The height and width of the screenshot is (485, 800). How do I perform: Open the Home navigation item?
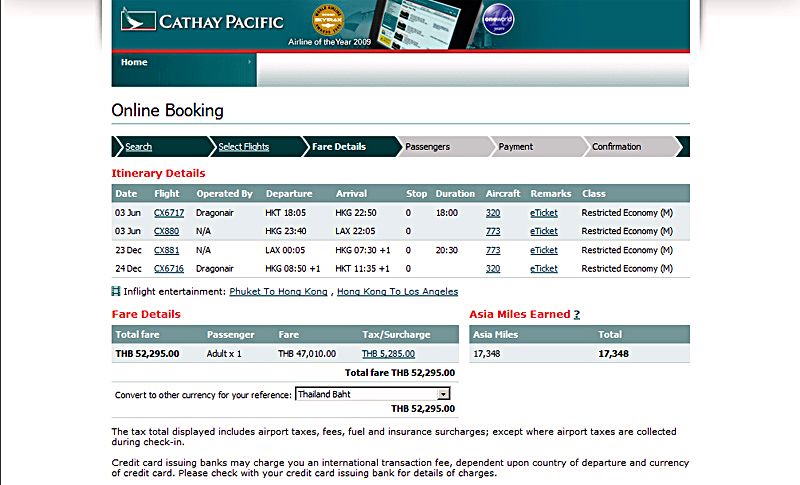click(x=134, y=62)
